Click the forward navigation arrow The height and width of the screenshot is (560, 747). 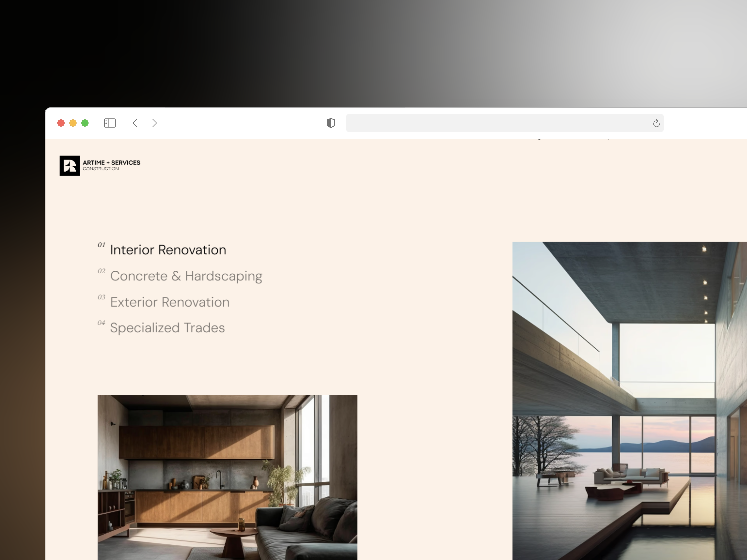[154, 123]
